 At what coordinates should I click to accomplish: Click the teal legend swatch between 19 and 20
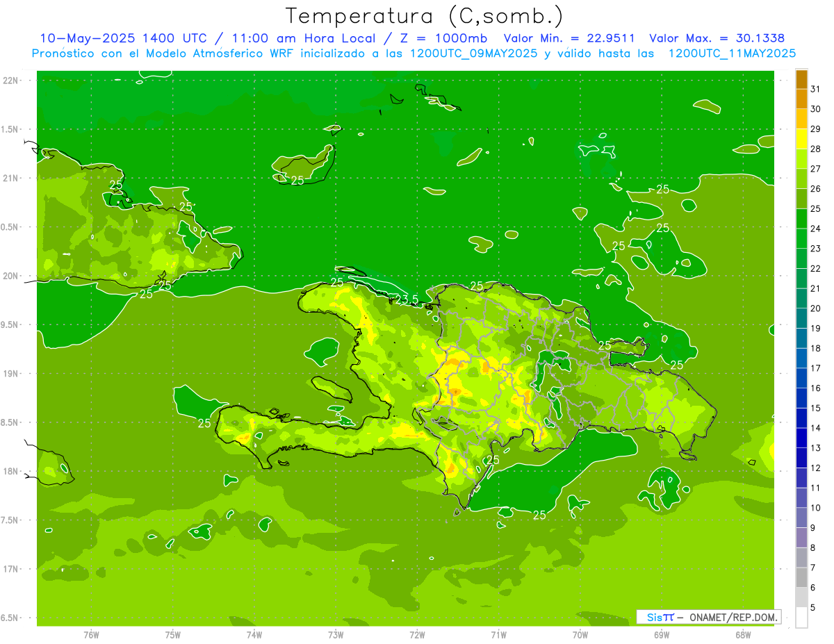[x=801, y=318]
